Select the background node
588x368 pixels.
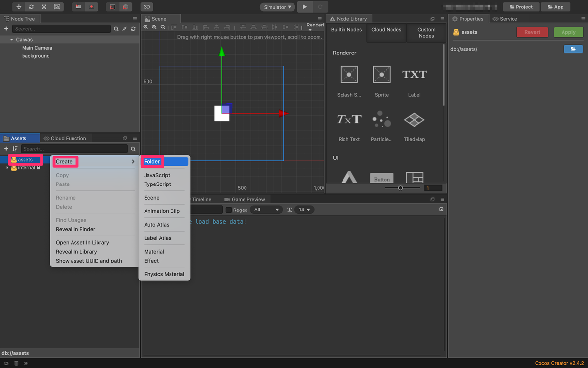36,56
